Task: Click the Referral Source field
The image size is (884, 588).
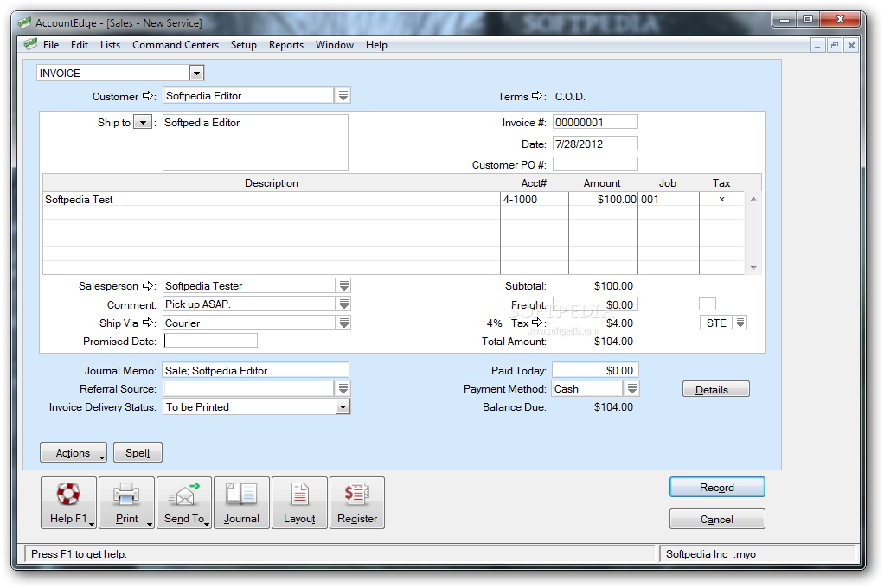Action: click(250, 388)
